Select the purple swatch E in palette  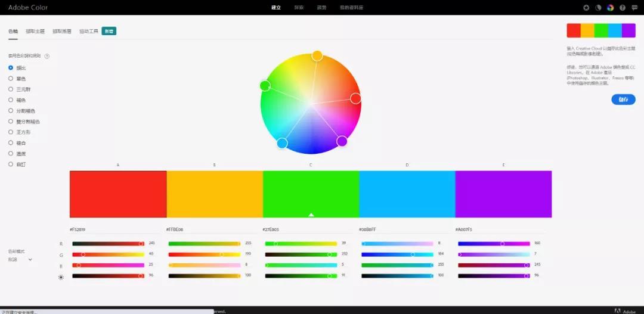(x=503, y=194)
